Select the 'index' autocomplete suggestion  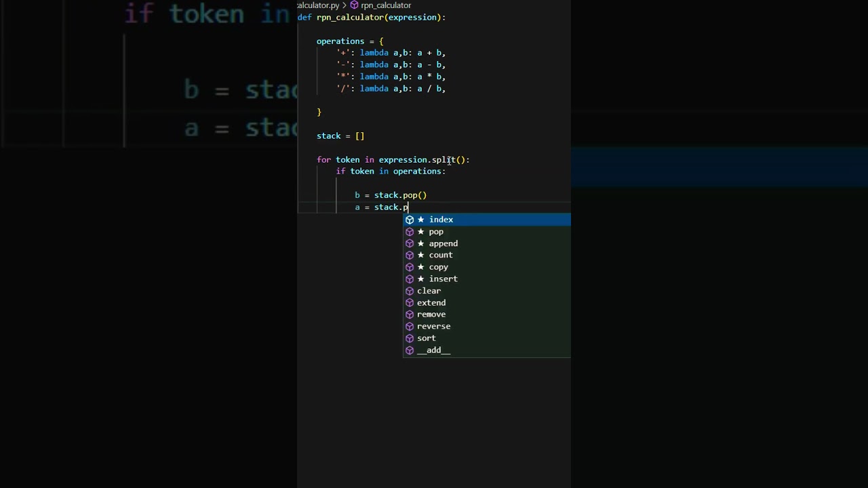pos(487,220)
